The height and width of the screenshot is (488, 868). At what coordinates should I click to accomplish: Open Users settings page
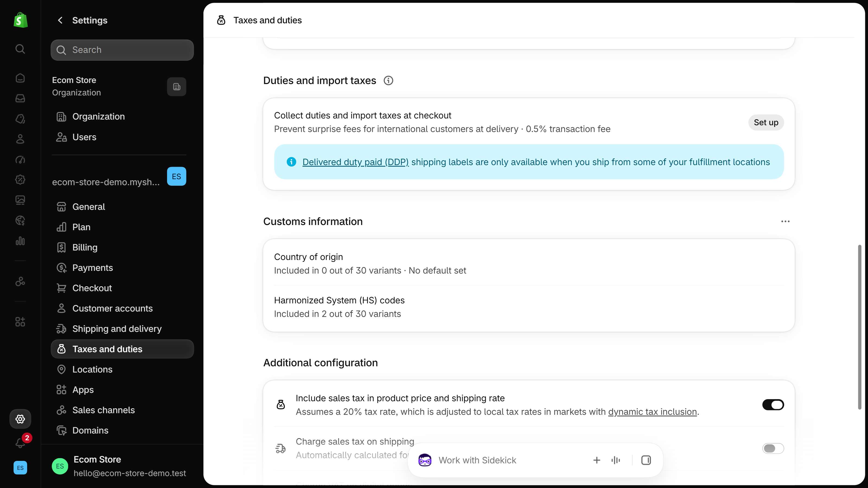[122, 137]
